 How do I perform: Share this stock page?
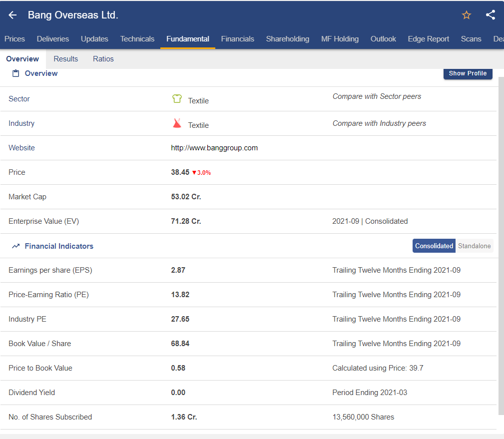pos(491,15)
